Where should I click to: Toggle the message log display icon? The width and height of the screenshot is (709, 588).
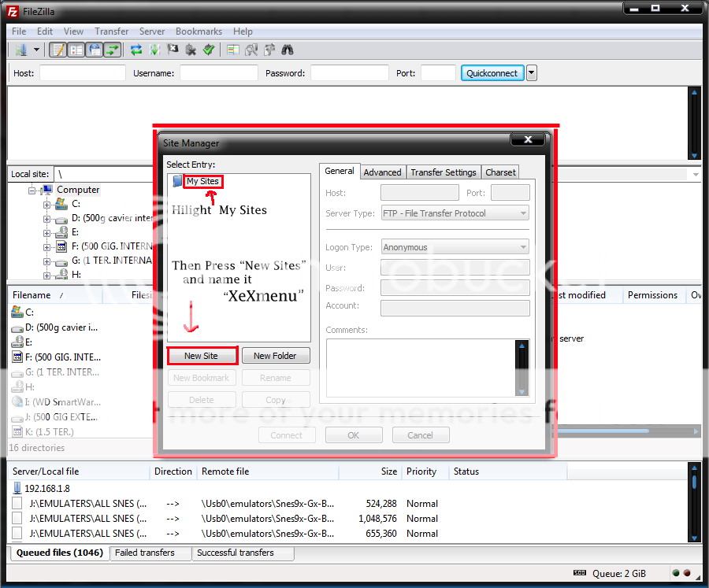(x=58, y=50)
